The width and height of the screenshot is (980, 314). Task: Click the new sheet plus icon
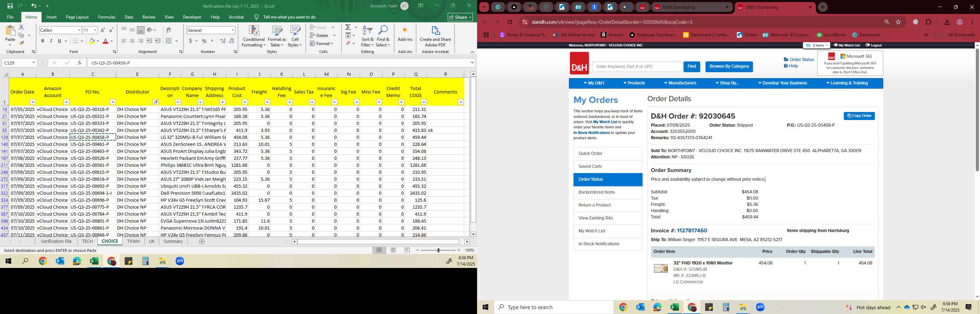202,241
